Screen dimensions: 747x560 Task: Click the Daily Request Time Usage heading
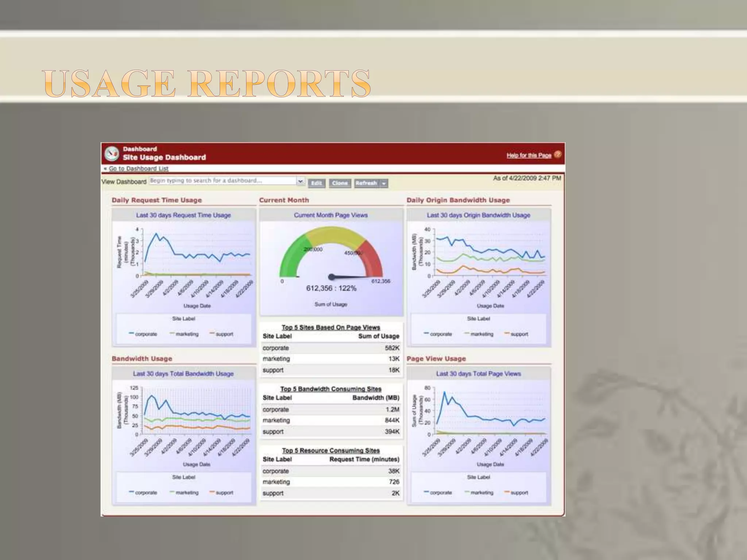coord(157,200)
